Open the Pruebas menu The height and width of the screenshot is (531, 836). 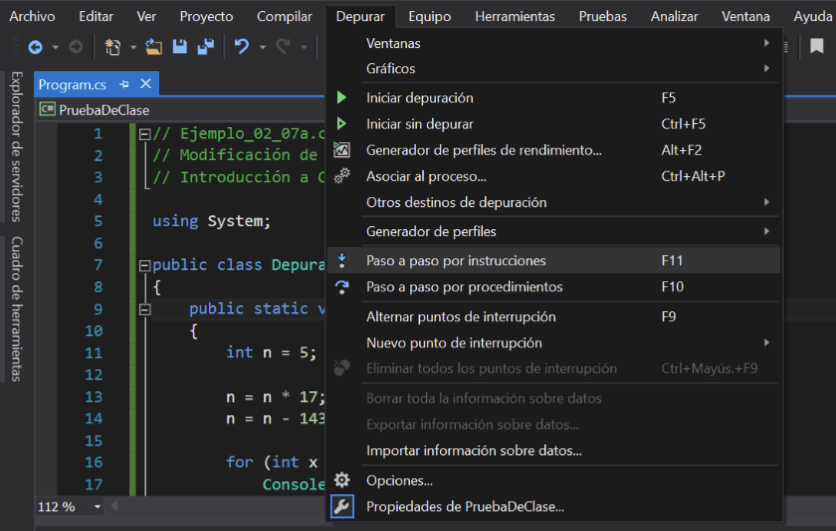coord(603,17)
